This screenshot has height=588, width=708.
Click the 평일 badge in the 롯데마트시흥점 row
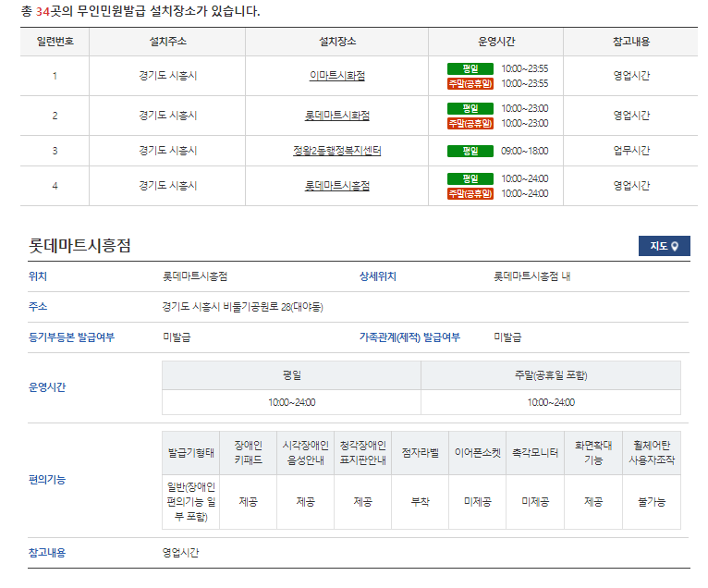click(470, 178)
